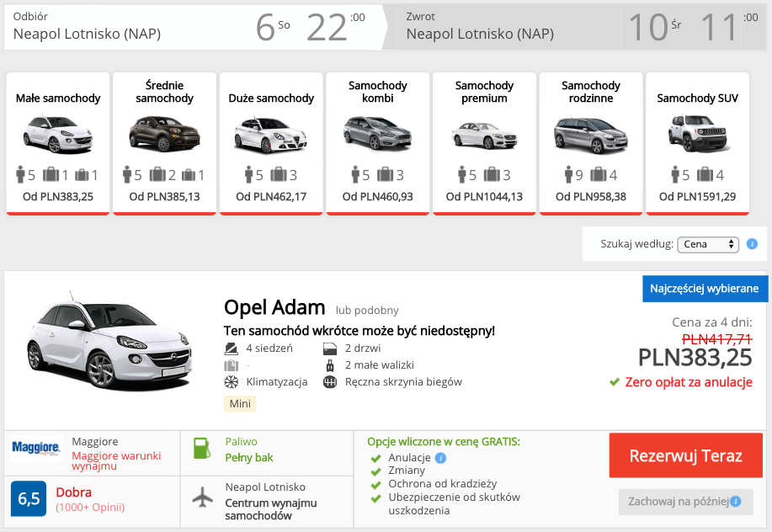The width and height of the screenshot is (772, 532).
Task: Click the greyed large luggage icon in car details
Action: (x=231, y=365)
